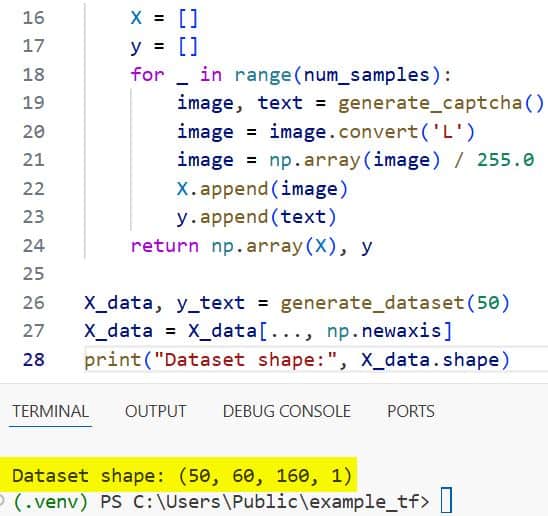The height and width of the screenshot is (516, 548).
Task: Click line number 21 in gutter
Action: [x=34, y=160]
